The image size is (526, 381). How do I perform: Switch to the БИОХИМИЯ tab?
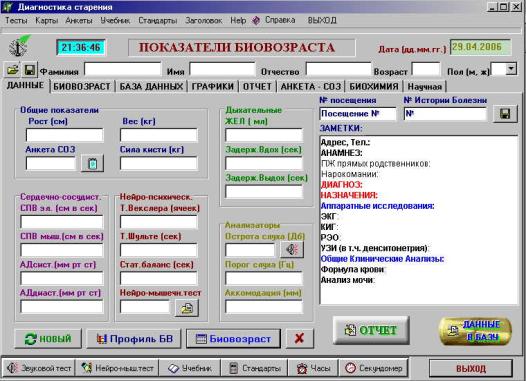[x=374, y=87]
